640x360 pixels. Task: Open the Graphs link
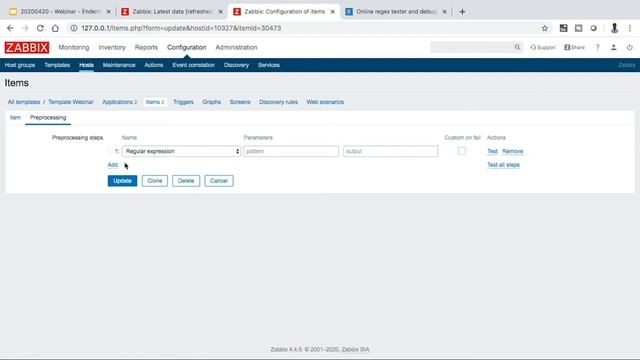pyautogui.click(x=211, y=102)
